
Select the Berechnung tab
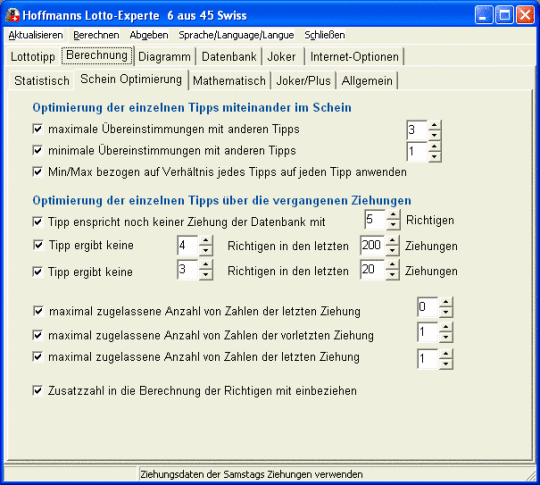97,55
